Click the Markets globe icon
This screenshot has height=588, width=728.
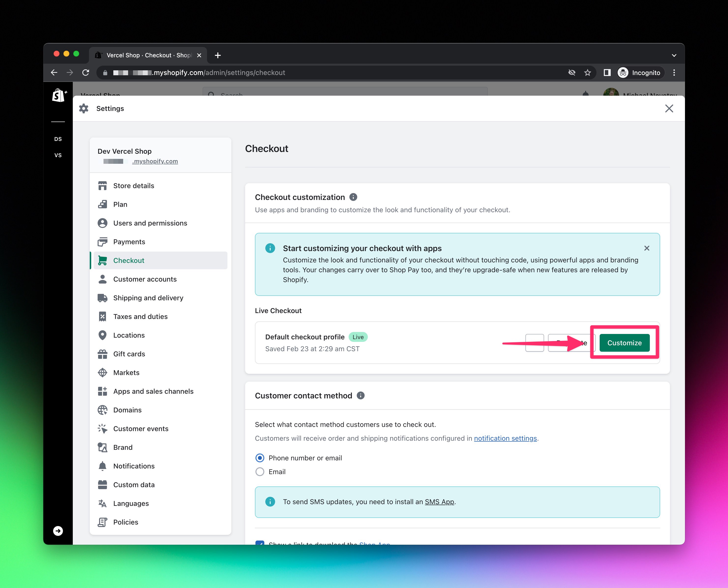[x=102, y=373]
